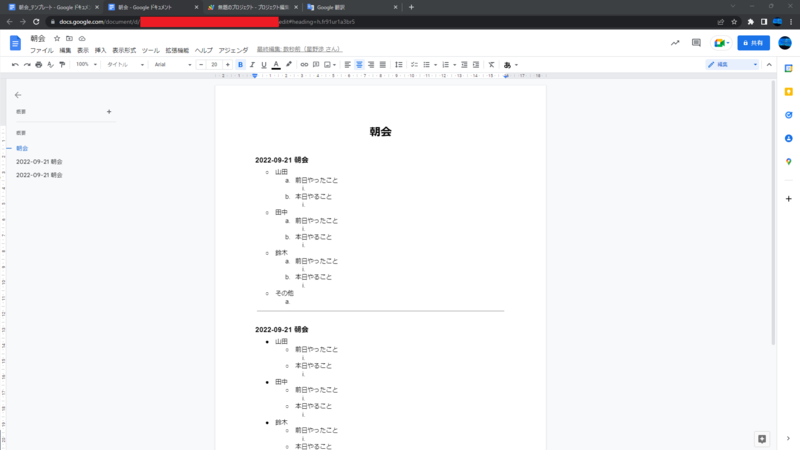
Task: Click the Decrease indent icon
Action: point(464,65)
